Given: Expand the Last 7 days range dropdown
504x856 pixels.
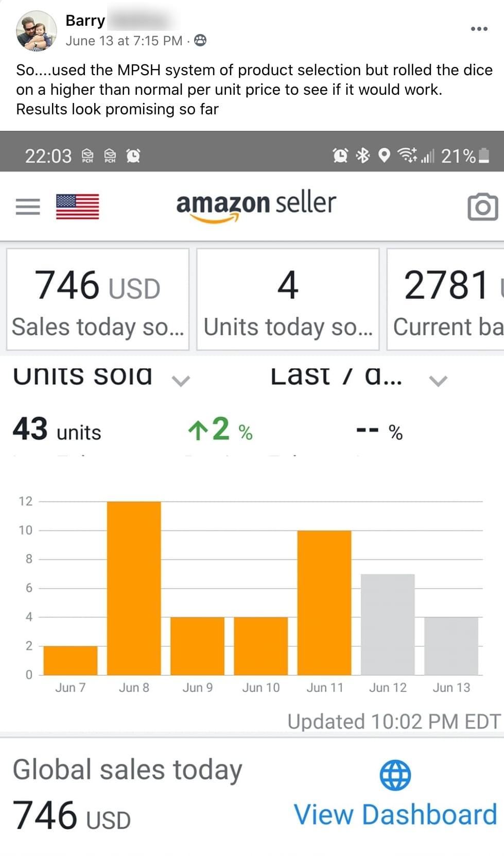Looking at the screenshot, I should 438,381.
